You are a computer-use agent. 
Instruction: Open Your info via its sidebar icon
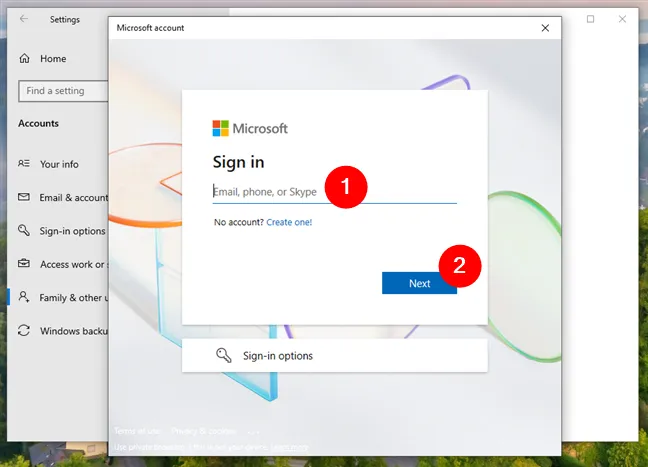[x=24, y=164]
